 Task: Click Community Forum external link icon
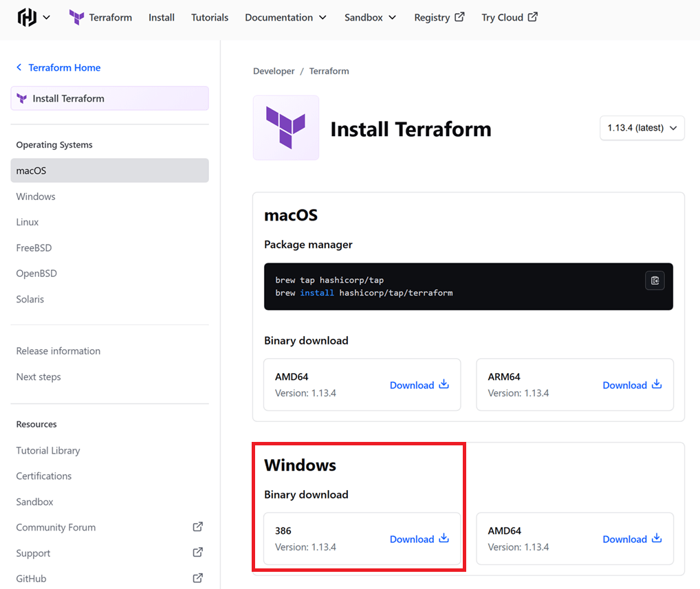point(197,527)
